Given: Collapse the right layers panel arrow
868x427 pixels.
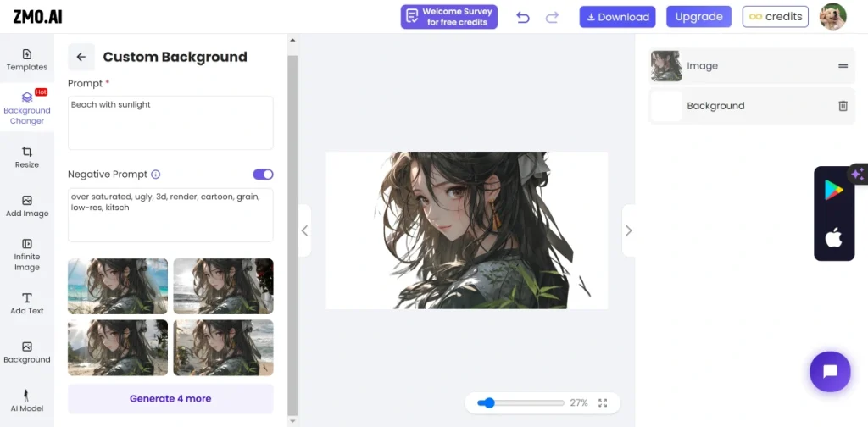Looking at the screenshot, I should (x=628, y=230).
